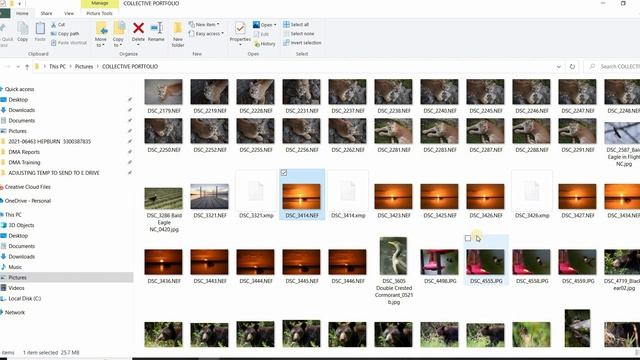
Task: Switch to the View ribbon tab
Action: tap(69, 13)
